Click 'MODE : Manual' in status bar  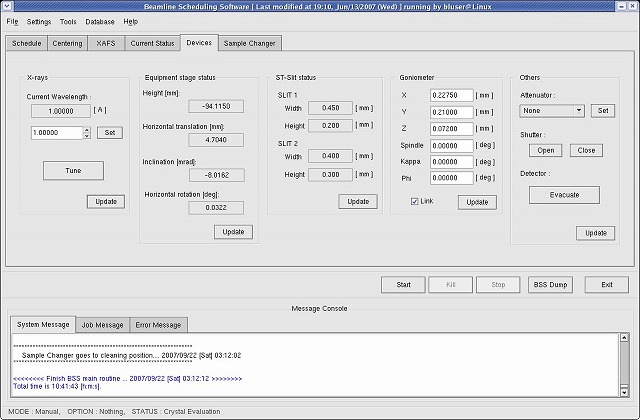(x=34, y=411)
